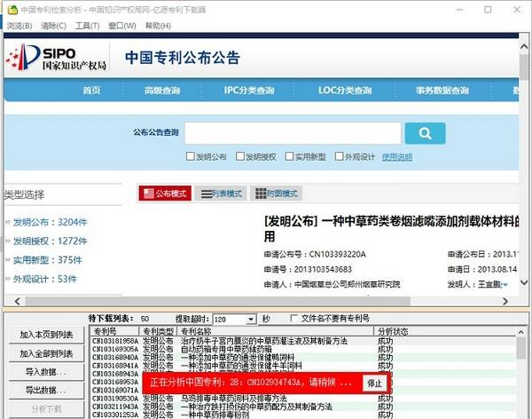Click the 专利号 column header
The width and height of the screenshot is (532, 419).
tap(114, 331)
